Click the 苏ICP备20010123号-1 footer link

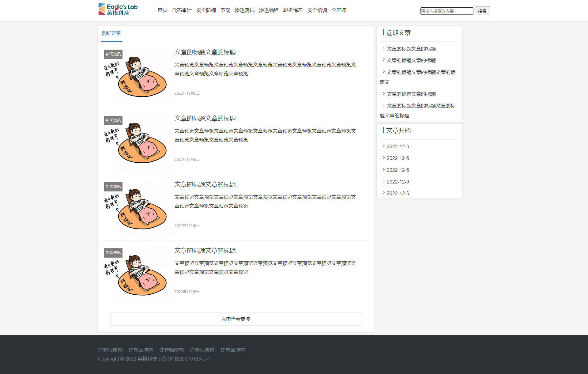coord(186,359)
